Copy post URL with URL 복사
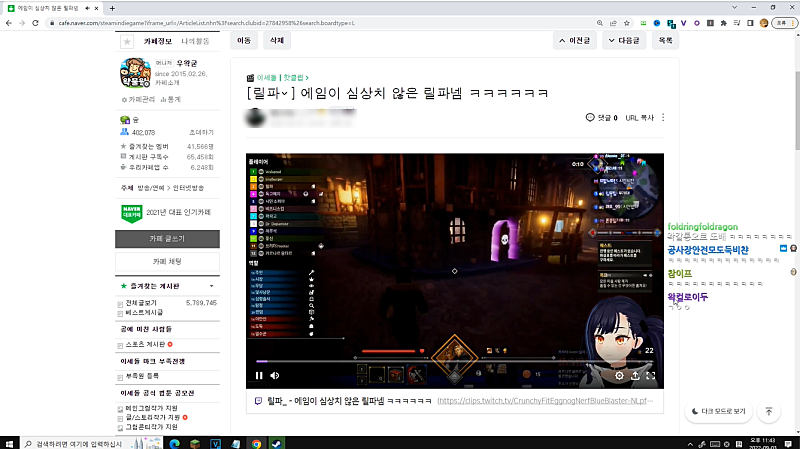Screen dimensions: 800x449 tap(639, 117)
